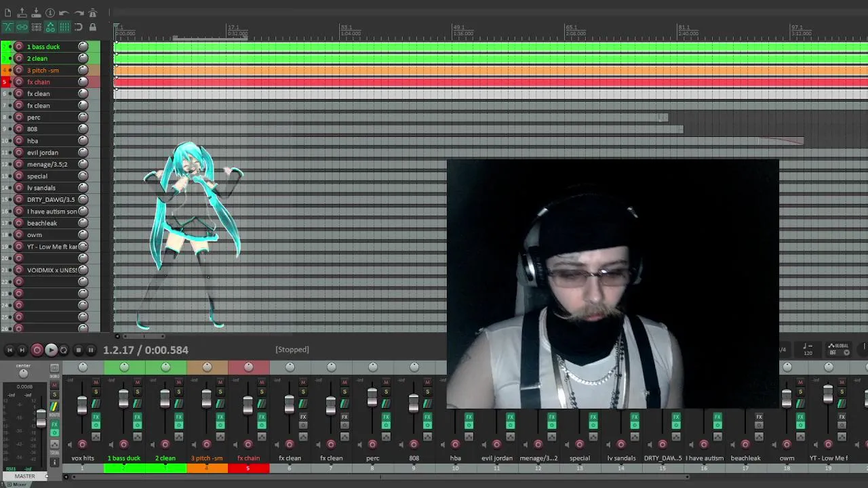Click the pan knob above vox hits channel
Screen dimensions: 868x488
click(x=83, y=367)
